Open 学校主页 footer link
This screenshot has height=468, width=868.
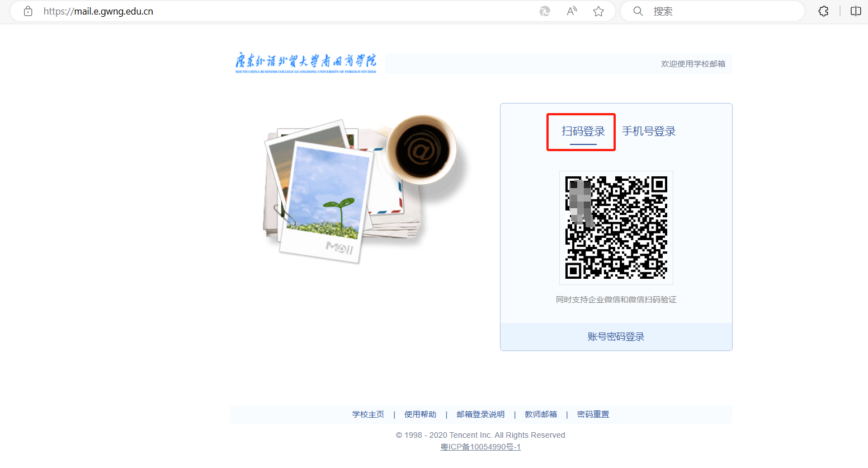pyautogui.click(x=368, y=414)
